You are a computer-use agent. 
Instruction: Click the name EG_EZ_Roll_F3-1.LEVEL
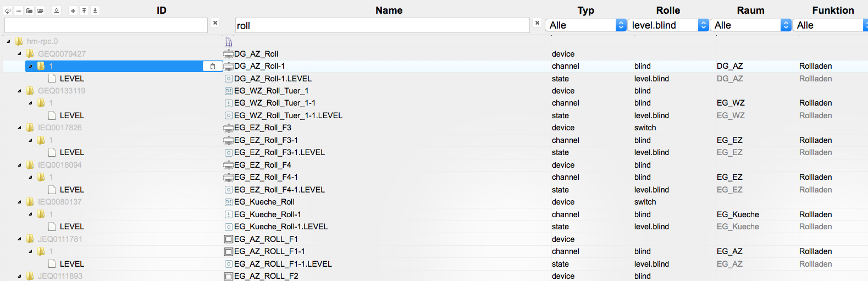coord(279,152)
